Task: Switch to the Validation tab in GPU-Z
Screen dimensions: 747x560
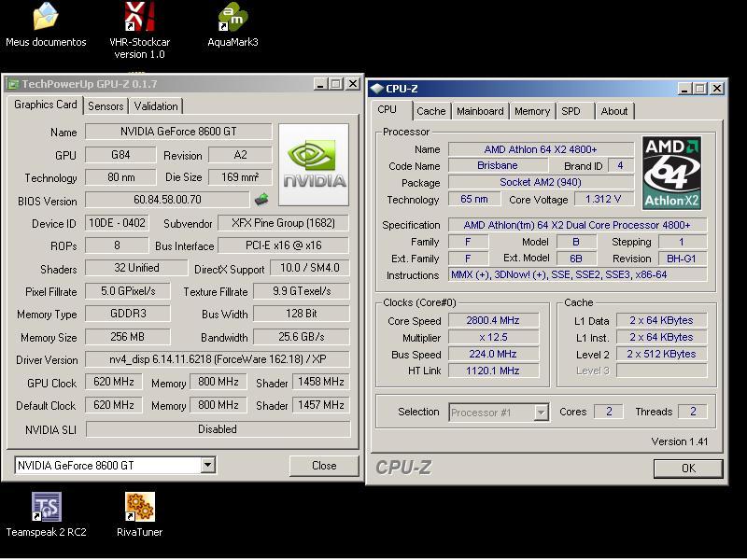Action: point(156,106)
